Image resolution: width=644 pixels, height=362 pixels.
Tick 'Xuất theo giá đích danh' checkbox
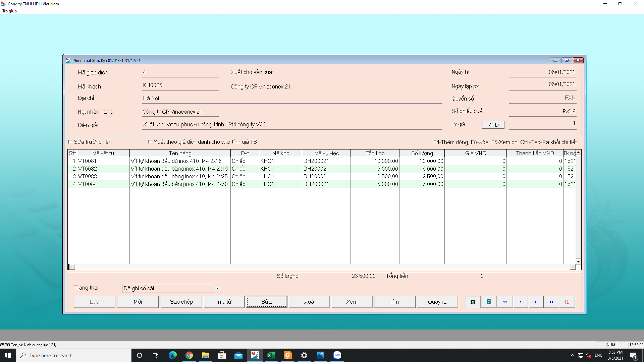coord(150,142)
